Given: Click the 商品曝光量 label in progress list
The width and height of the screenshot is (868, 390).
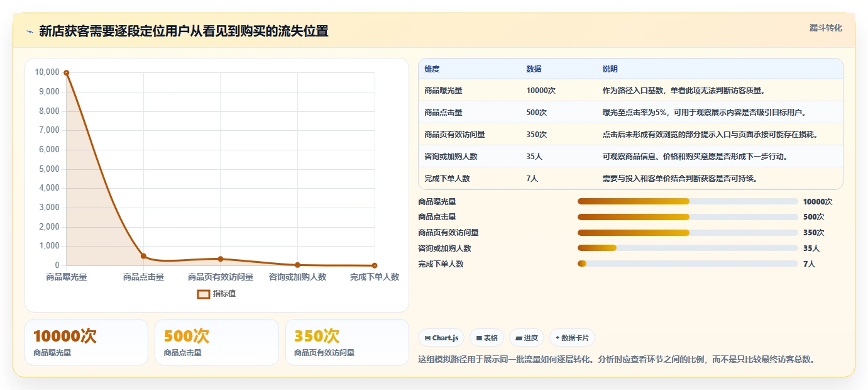Looking at the screenshot, I should tap(437, 202).
